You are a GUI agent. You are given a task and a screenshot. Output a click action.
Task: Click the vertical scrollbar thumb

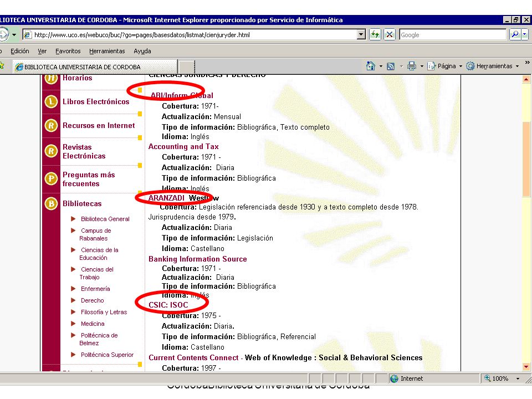[526, 159]
